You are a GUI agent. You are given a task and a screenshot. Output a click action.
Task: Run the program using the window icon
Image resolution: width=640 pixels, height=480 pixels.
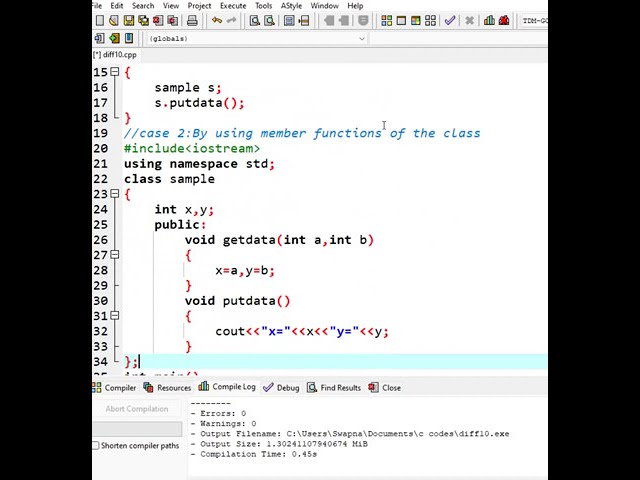click(x=401, y=20)
